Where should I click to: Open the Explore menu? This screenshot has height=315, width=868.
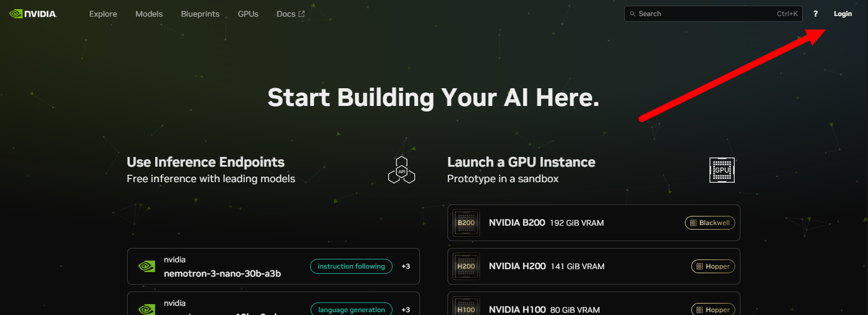point(103,14)
